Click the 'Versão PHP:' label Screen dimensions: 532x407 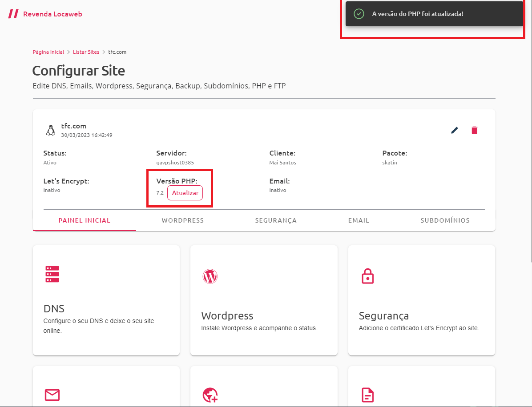click(x=177, y=181)
